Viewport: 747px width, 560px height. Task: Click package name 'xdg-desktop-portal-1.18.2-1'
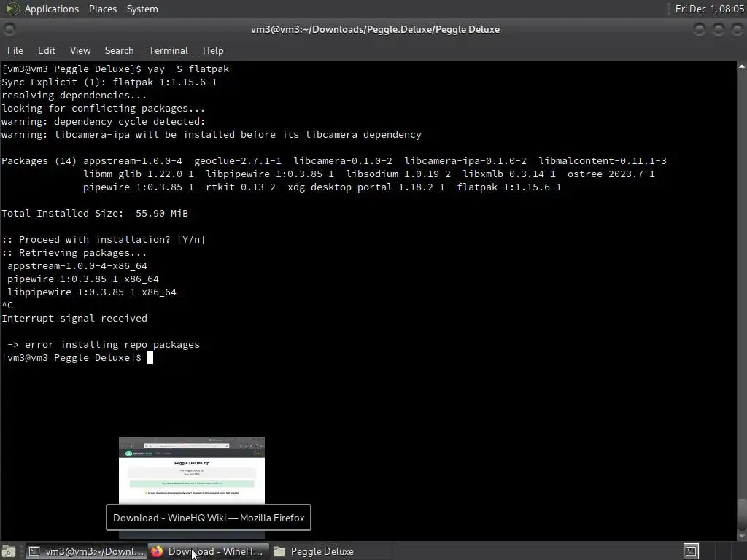pyautogui.click(x=366, y=187)
